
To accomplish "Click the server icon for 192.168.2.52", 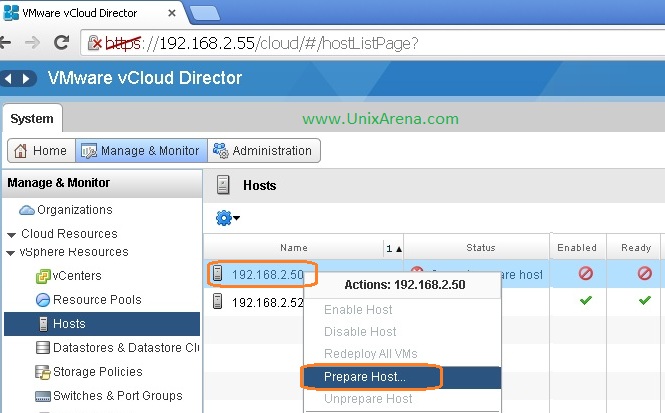I will tap(218, 301).
